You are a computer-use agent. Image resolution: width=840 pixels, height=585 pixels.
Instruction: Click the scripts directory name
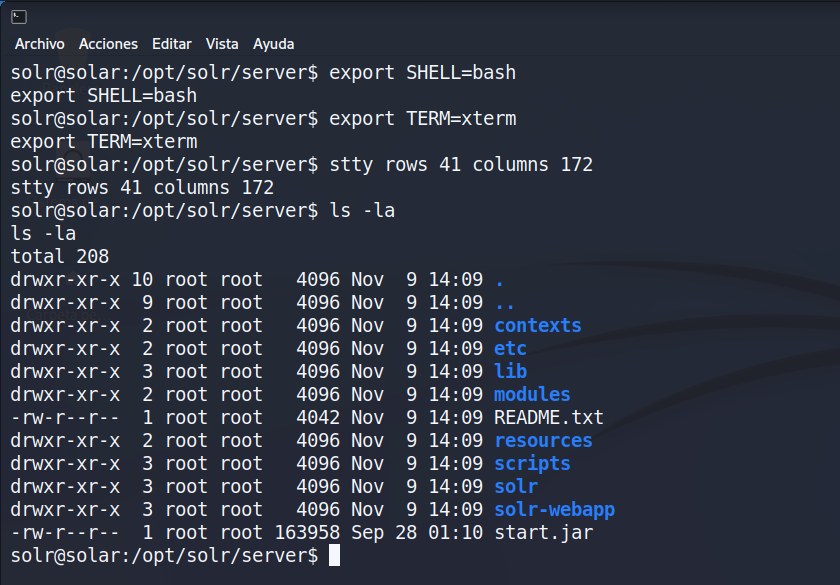pyautogui.click(x=532, y=463)
